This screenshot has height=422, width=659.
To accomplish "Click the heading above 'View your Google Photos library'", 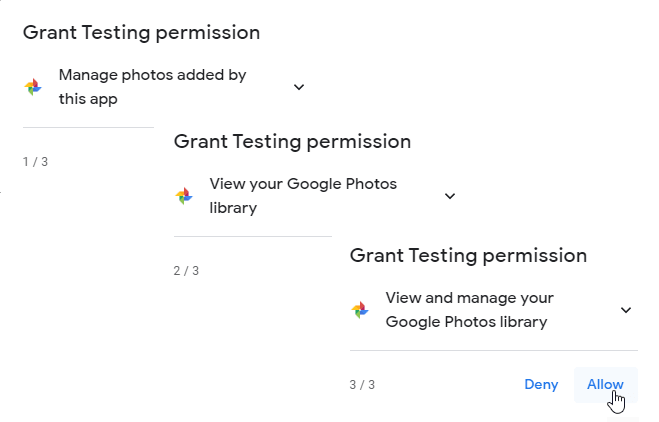I will (292, 141).
